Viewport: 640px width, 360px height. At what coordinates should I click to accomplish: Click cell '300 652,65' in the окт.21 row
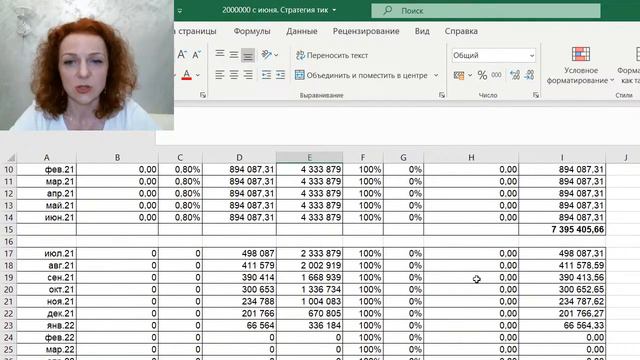562,289
